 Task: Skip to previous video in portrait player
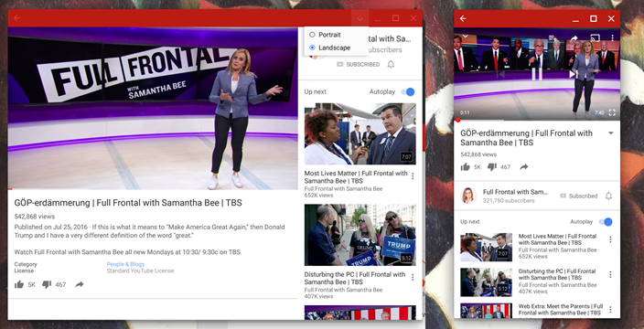(x=500, y=74)
